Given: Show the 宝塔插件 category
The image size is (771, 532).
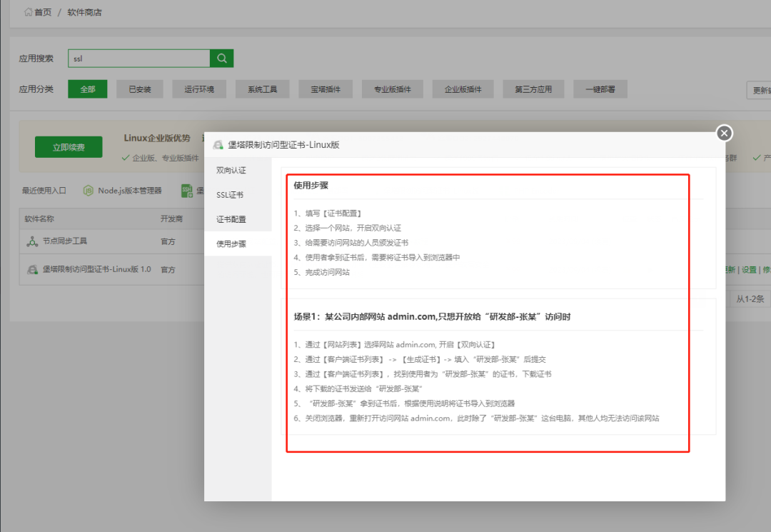Looking at the screenshot, I should pos(326,89).
